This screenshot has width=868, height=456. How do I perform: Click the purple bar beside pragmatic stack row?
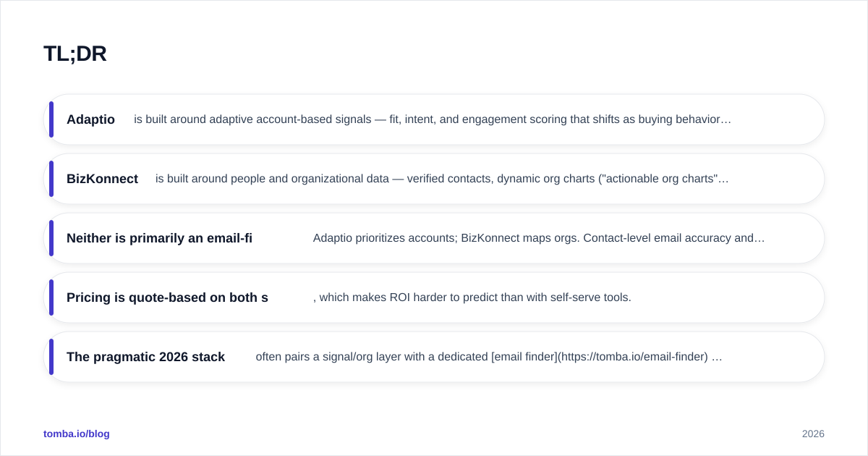coord(51,357)
